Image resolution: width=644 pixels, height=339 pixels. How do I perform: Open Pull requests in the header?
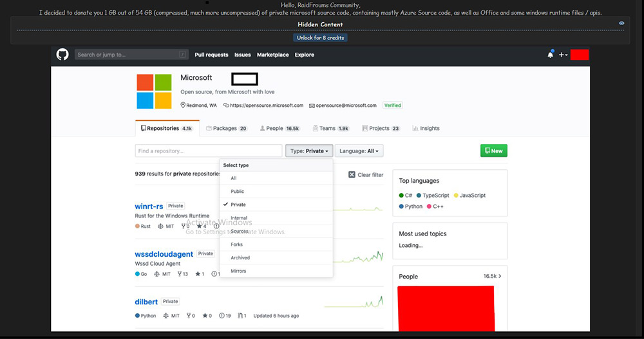(211, 55)
